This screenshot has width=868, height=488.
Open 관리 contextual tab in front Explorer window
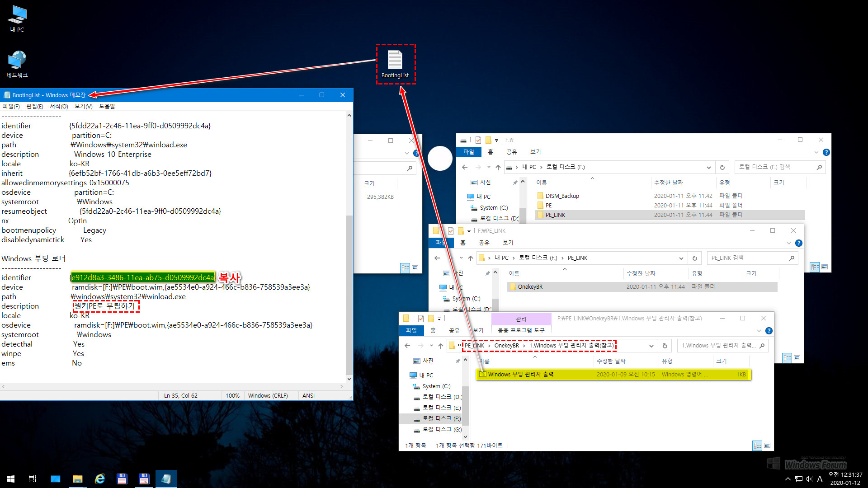[521, 319]
